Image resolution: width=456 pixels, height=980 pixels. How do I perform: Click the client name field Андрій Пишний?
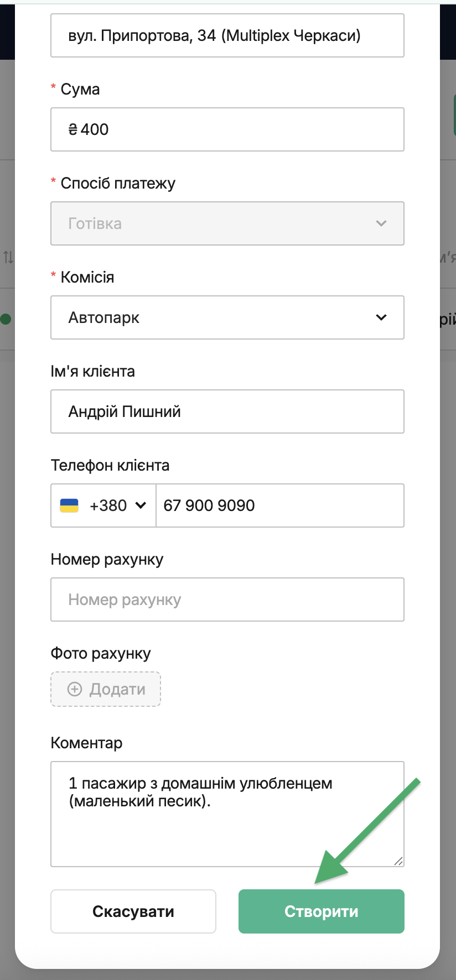(227, 411)
